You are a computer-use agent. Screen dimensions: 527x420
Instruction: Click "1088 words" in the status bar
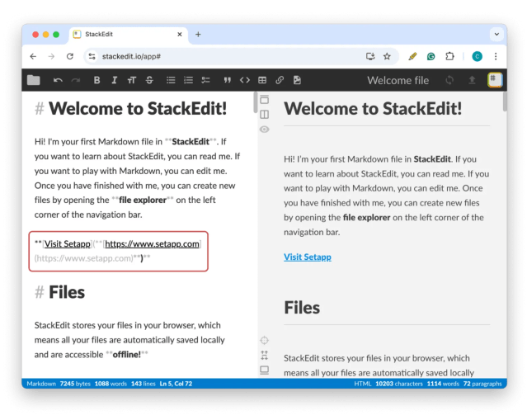pos(111,384)
